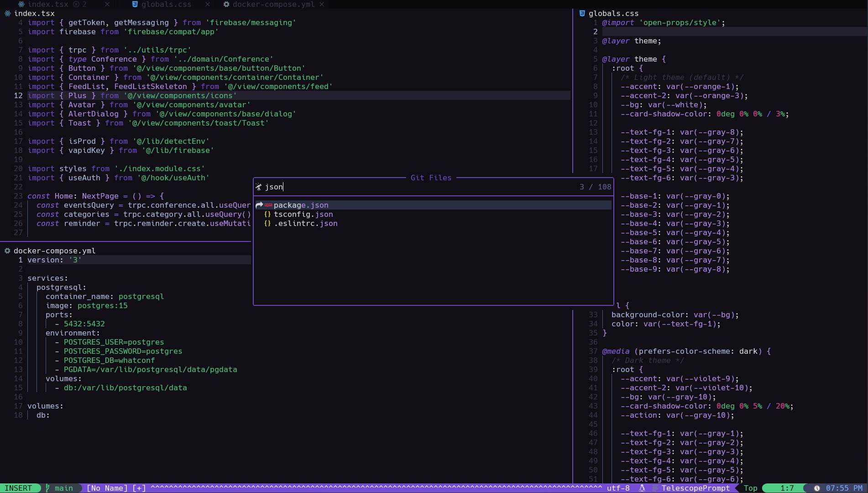This screenshot has height=493, width=868.
Task: Place cursor on vapidKey import
Action: pos(86,150)
